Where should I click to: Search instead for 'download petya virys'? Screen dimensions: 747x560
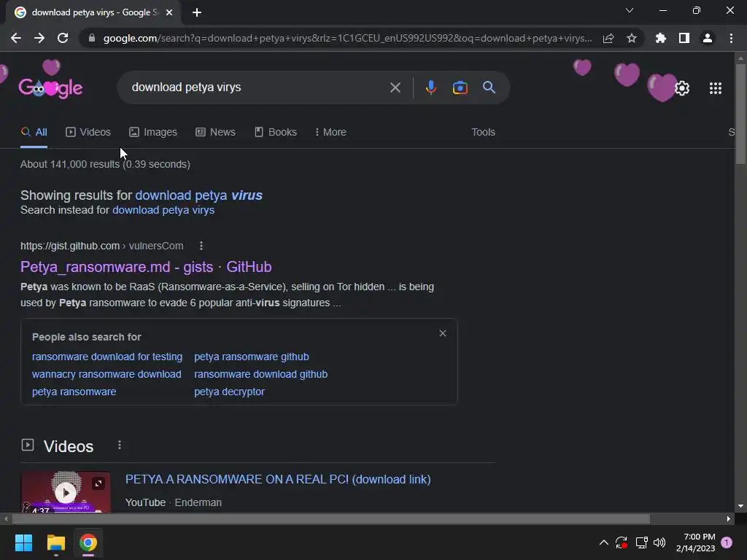tap(163, 210)
